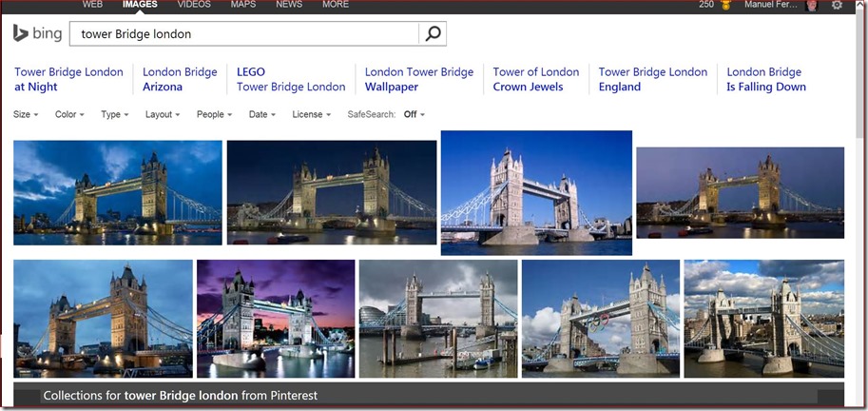Switch to the VIDEOS tab

tap(194, 5)
